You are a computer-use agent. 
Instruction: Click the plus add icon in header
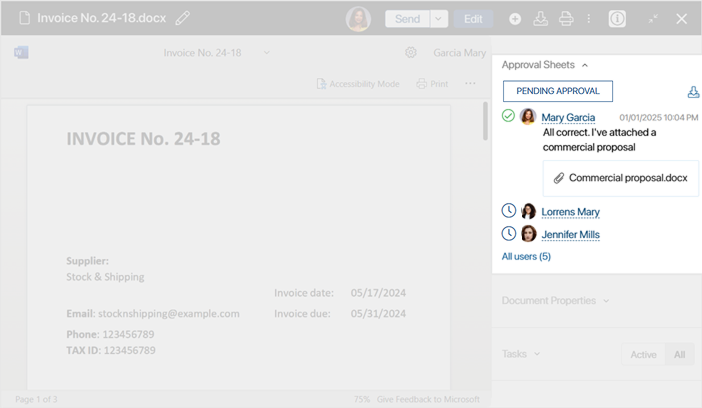(515, 19)
